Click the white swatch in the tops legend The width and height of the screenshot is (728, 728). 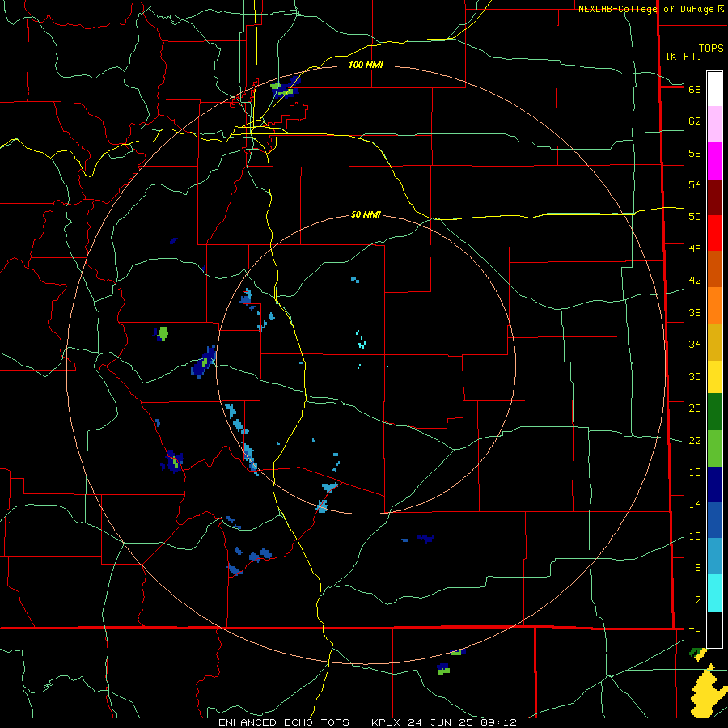714,89
